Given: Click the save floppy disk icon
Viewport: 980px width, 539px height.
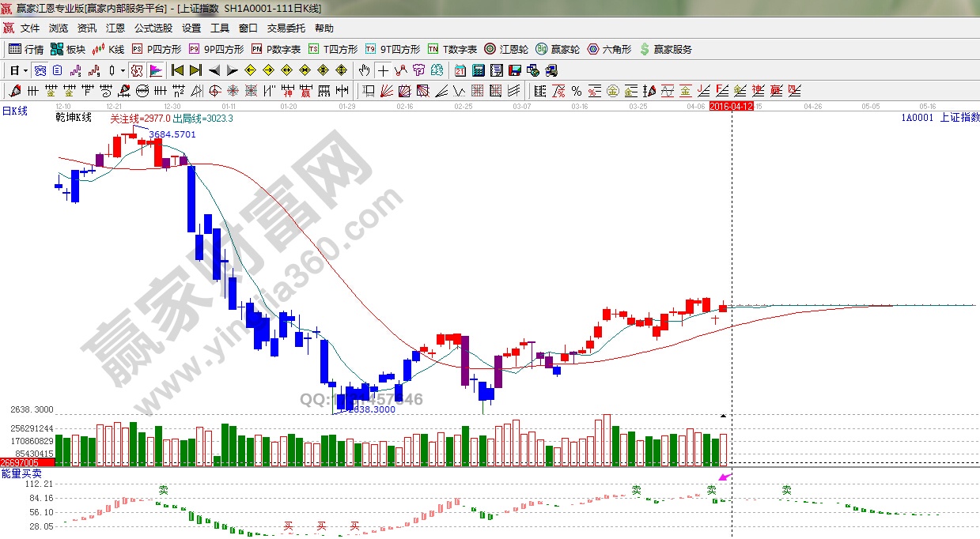Looking at the screenshot, I should pos(515,70).
